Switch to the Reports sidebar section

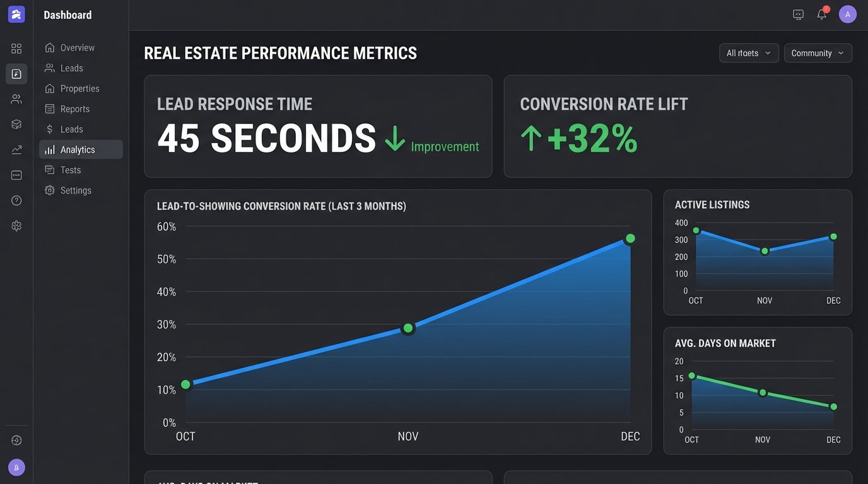[75, 108]
